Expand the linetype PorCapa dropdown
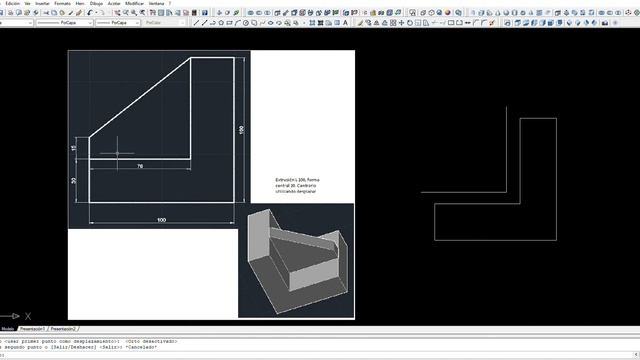 click(x=90, y=23)
